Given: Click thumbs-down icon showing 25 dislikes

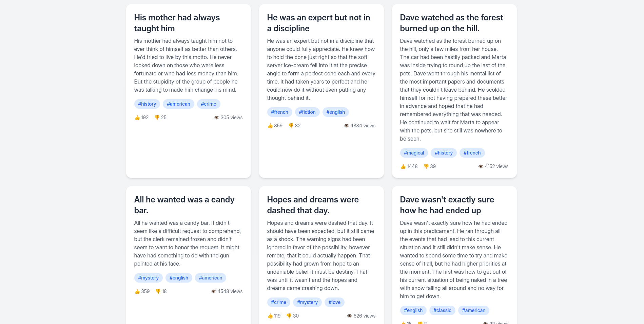Looking at the screenshot, I should click(157, 118).
